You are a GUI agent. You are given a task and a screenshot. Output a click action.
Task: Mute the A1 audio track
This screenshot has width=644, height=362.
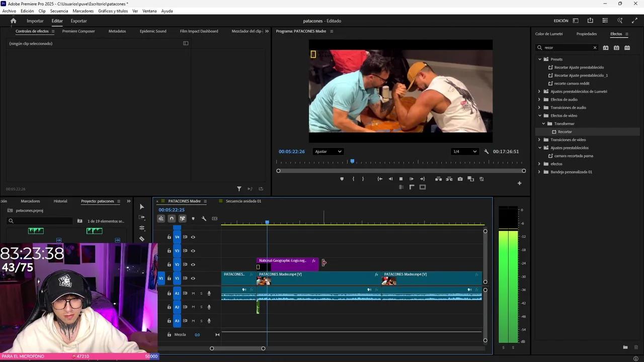pyautogui.click(x=193, y=293)
